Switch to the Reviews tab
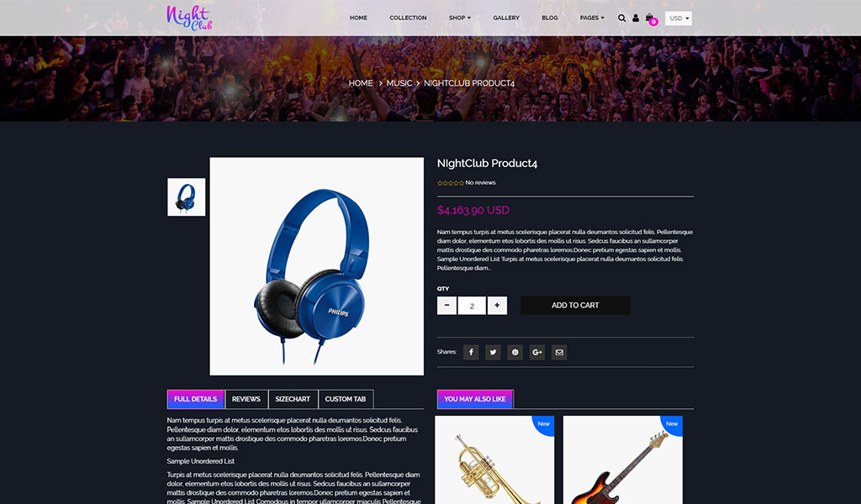861x504 pixels. click(246, 399)
